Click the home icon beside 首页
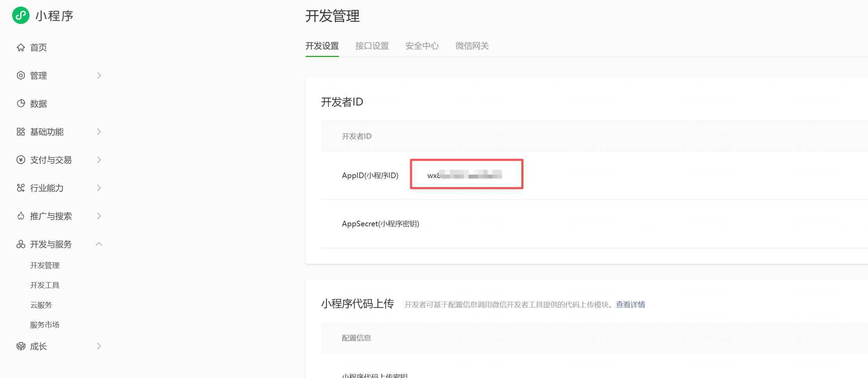This screenshot has width=868, height=378. point(21,47)
